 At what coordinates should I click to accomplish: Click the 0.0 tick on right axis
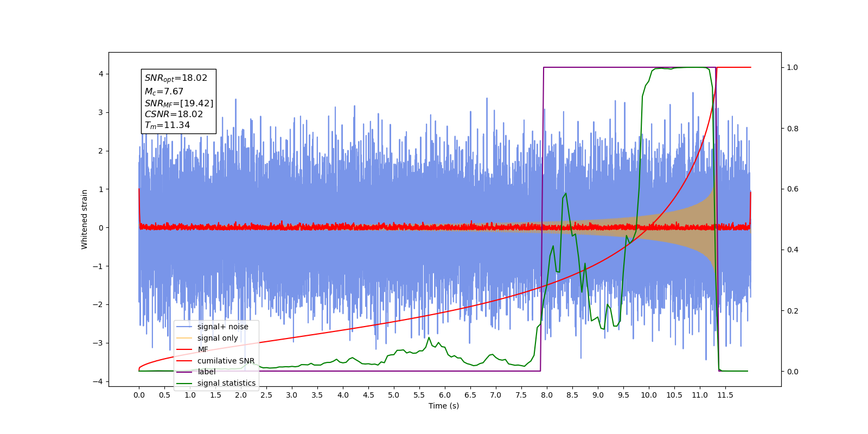[793, 372]
